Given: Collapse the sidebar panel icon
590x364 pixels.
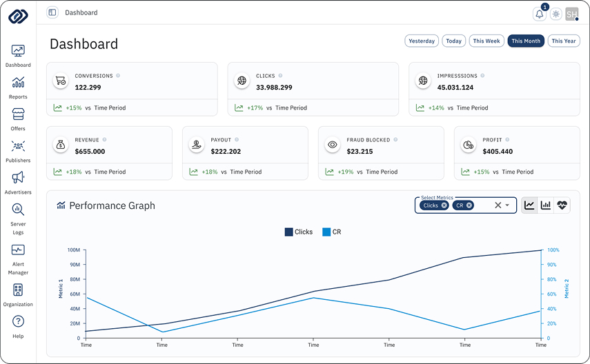Looking at the screenshot, I should coord(52,12).
